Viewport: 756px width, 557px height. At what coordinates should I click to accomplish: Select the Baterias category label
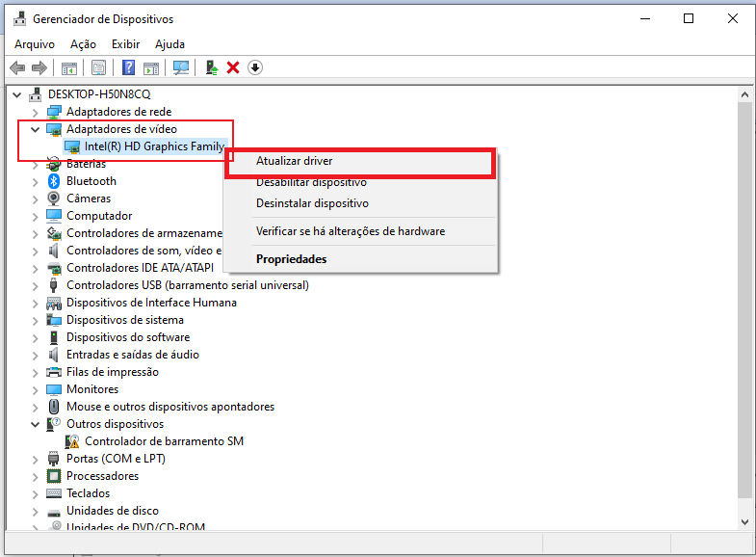[x=86, y=164]
